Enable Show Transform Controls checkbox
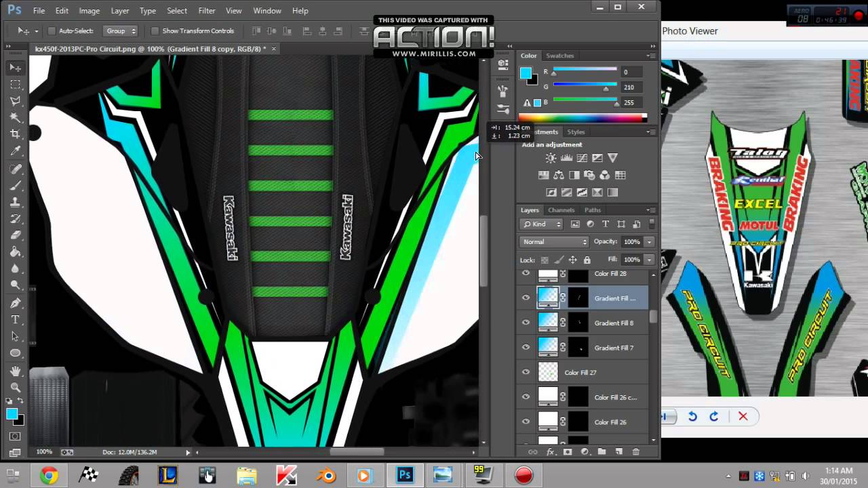This screenshot has height=488, width=868. point(155,31)
